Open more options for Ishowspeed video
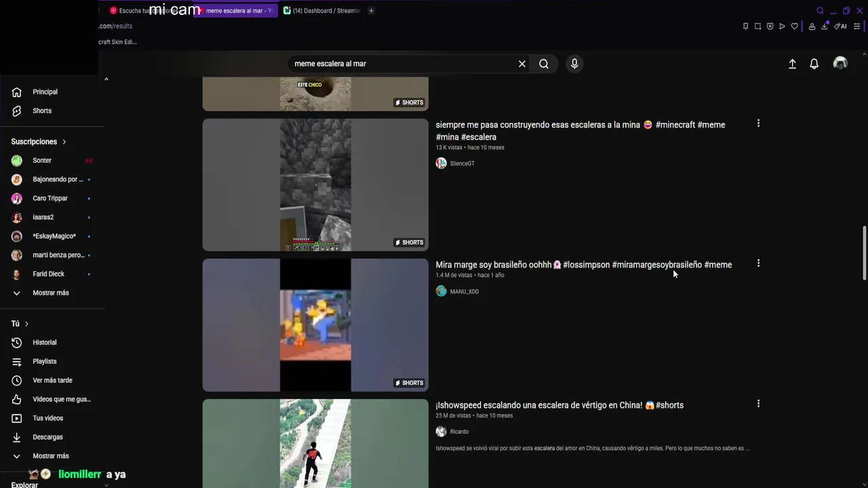The image size is (868, 488). click(758, 403)
